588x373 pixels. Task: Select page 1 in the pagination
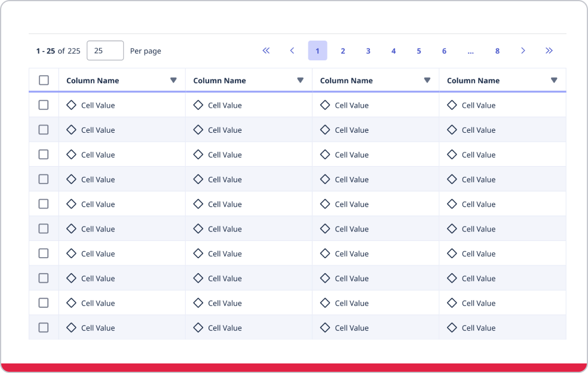318,51
